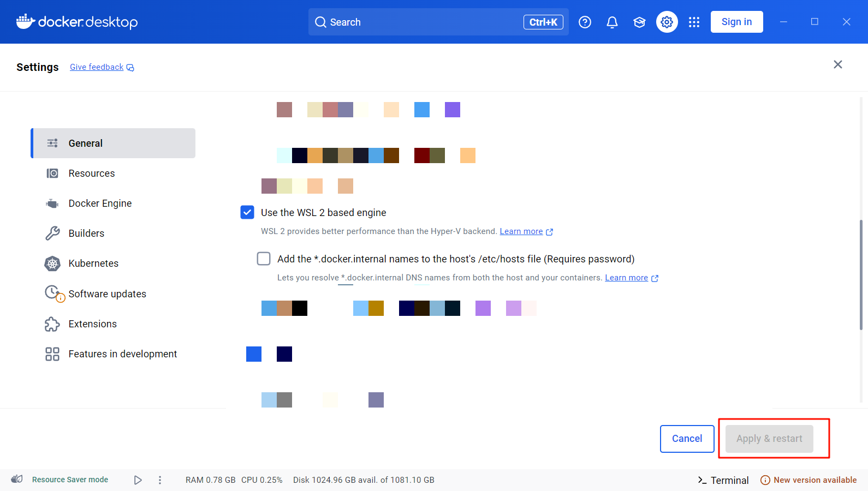Click the CPU 0.25% status text

[262, 480]
